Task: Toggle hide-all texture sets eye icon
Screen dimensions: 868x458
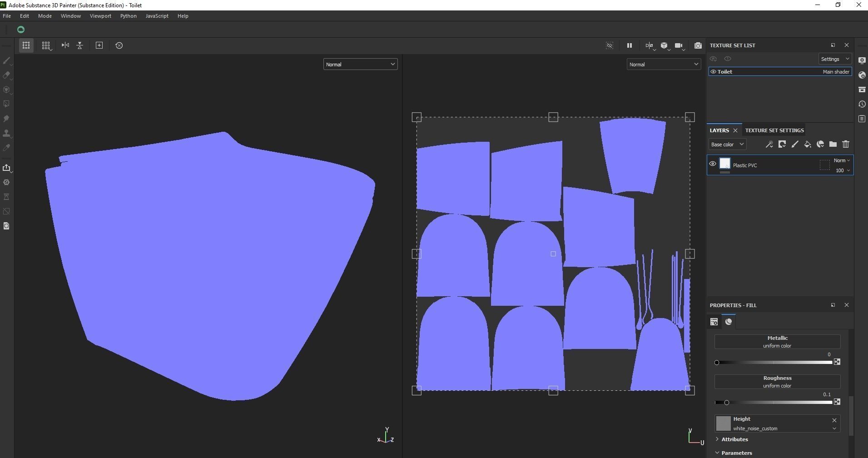Action: 713,59
